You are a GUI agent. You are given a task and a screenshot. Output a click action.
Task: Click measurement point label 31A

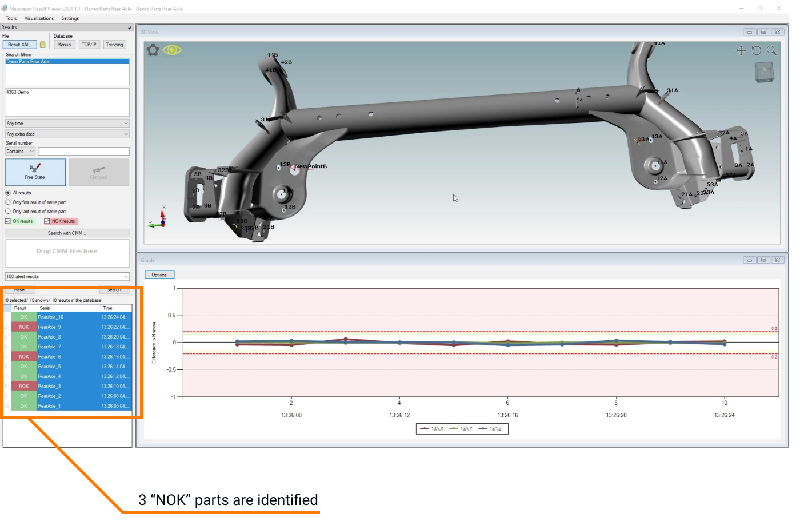pyautogui.click(x=673, y=90)
